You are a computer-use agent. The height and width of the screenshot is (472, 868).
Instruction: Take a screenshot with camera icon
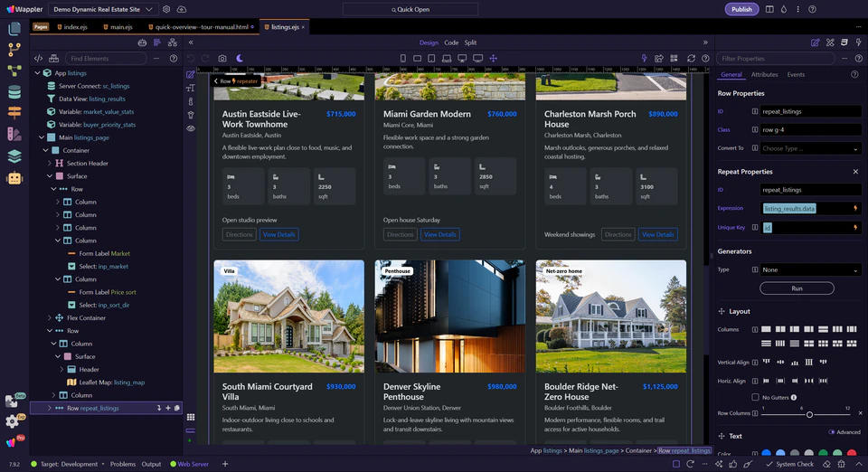coord(222,58)
